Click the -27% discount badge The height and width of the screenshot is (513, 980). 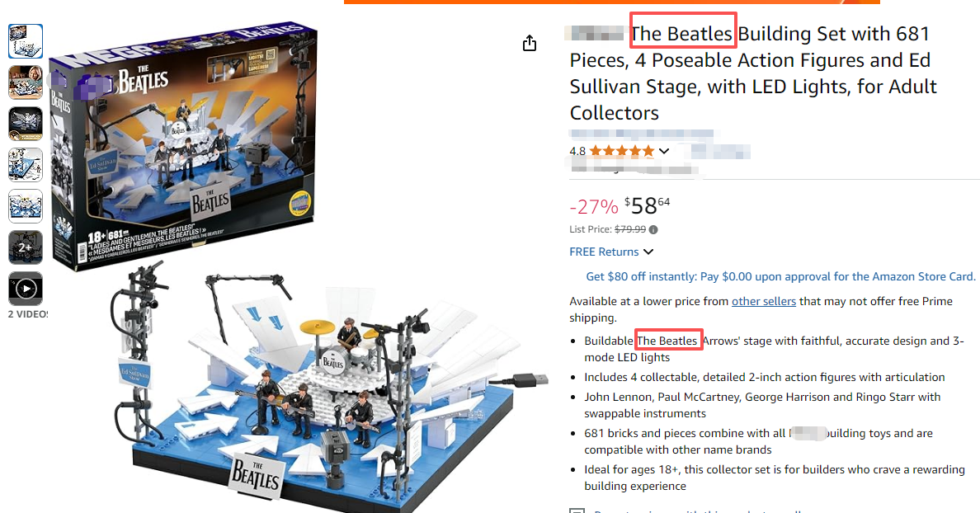594,205
